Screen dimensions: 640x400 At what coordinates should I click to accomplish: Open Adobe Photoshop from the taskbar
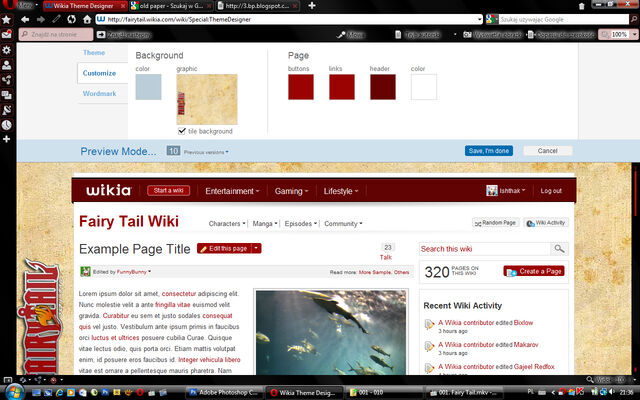pos(223,393)
